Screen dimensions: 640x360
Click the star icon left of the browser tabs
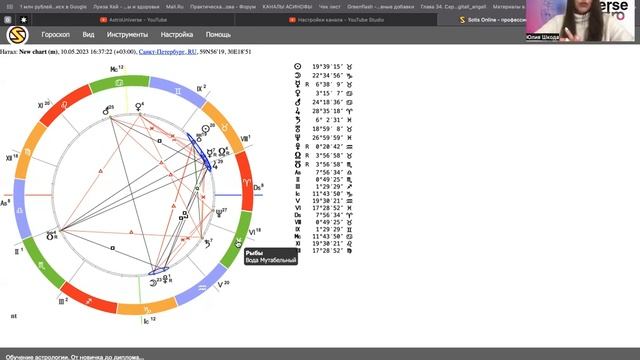24,20
